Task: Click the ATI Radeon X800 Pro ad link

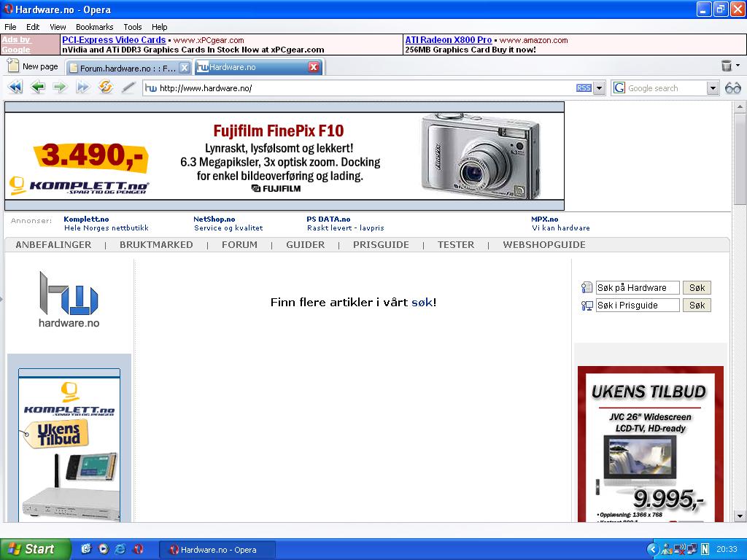Action: click(x=449, y=40)
